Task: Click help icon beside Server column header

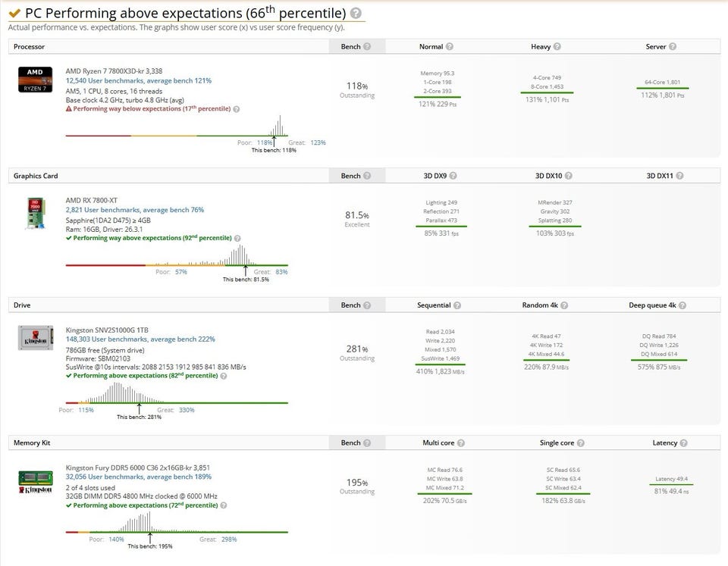Action: 672,47
